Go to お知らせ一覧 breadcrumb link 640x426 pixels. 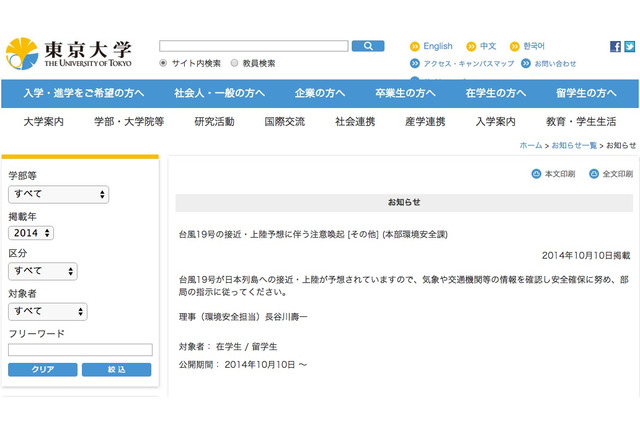tap(574, 145)
